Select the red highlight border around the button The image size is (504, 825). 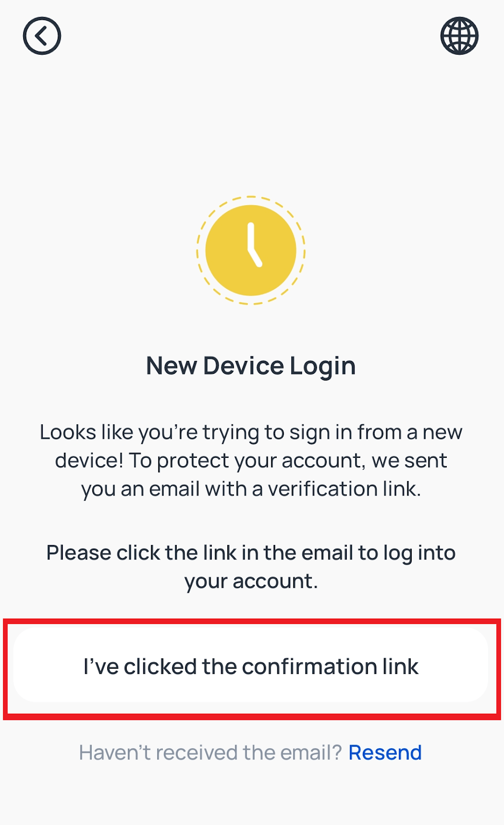[252, 621]
